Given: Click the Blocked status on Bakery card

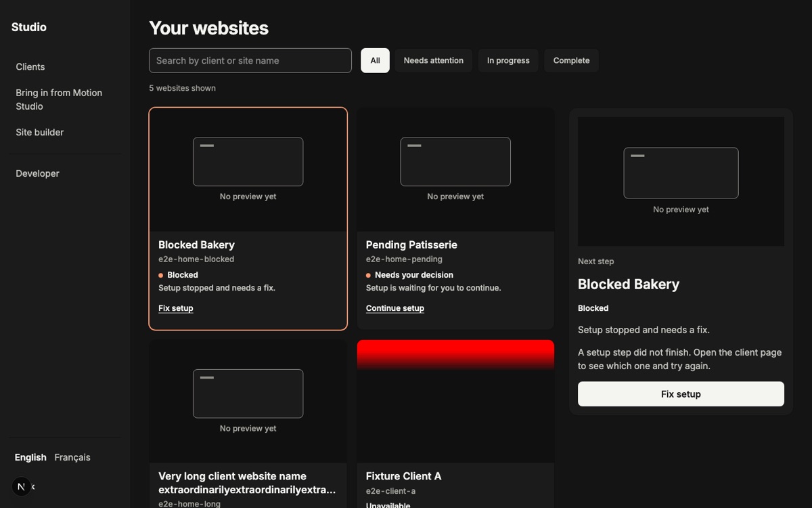Looking at the screenshot, I should coord(183,275).
